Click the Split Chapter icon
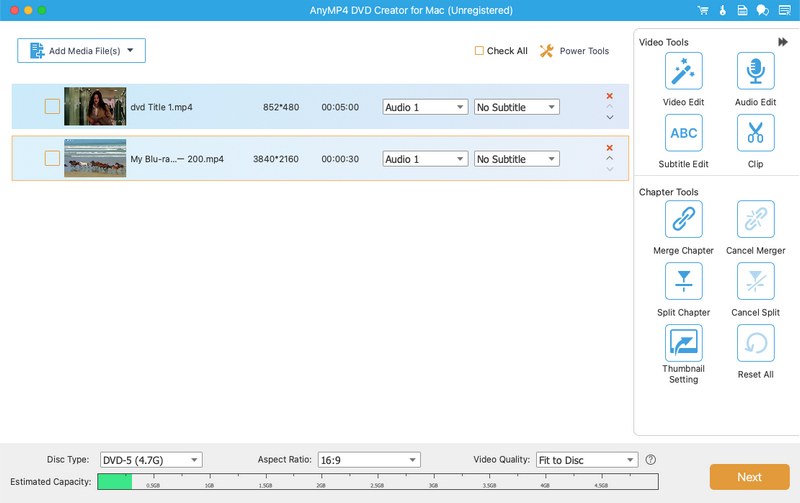800x503 pixels. pyautogui.click(x=683, y=281)
